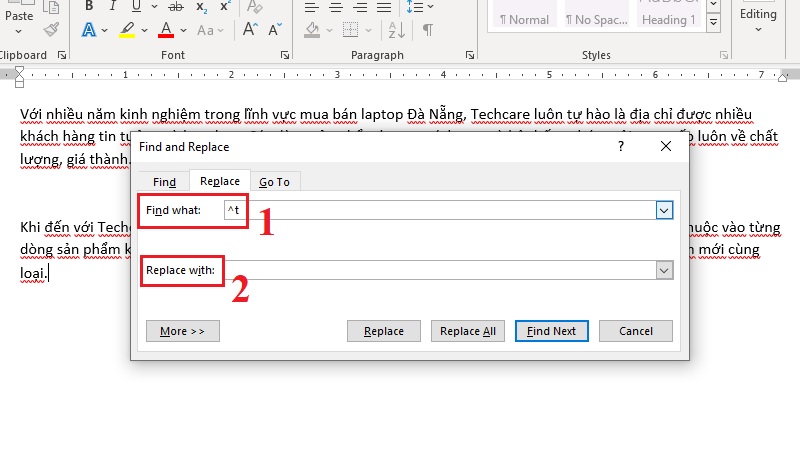Image resolution: width=800 pixels, height=450 pixels.
Task: Open the Find what history dropdown
Action: coord(664,210)
